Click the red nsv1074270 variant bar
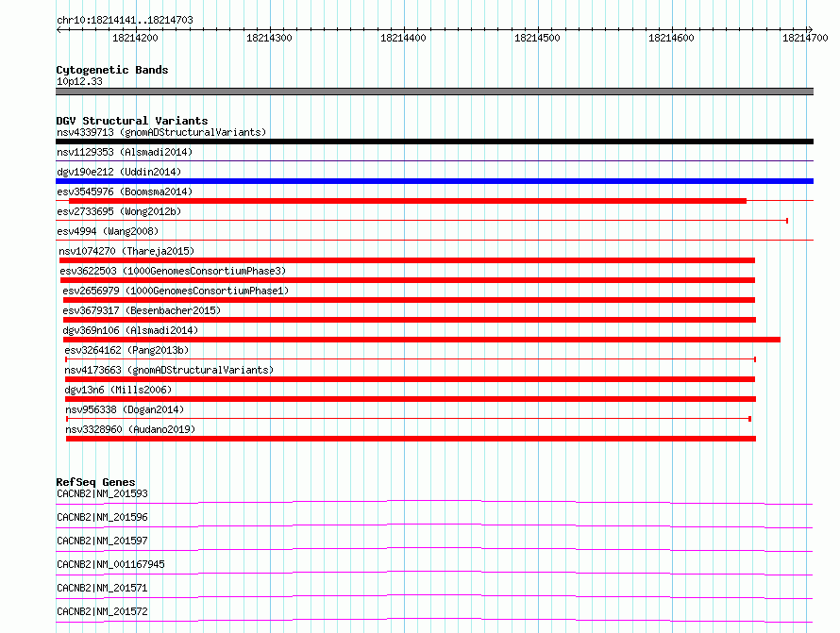The height and width of the screenshot is (633, 840). point(407,260)
